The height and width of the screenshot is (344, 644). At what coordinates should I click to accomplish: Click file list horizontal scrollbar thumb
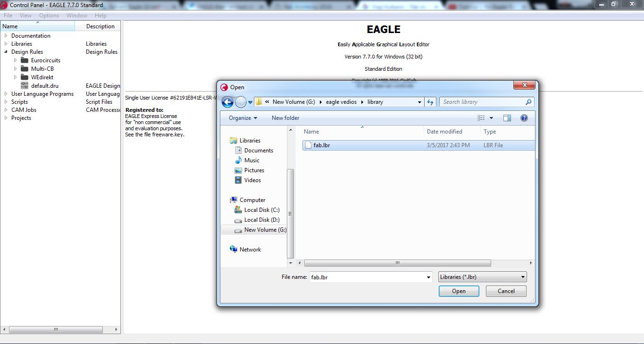pyautogui.click(x=398, y=263)
